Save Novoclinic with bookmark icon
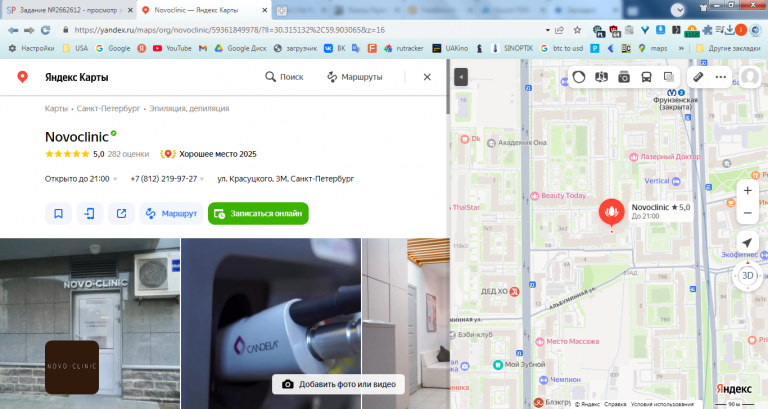 (x=58, y=214)
